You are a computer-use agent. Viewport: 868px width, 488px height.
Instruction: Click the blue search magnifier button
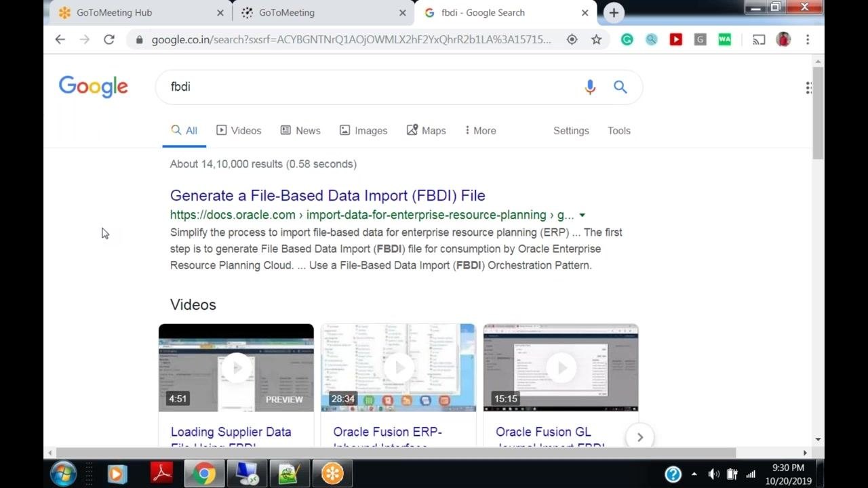(620, 87)
